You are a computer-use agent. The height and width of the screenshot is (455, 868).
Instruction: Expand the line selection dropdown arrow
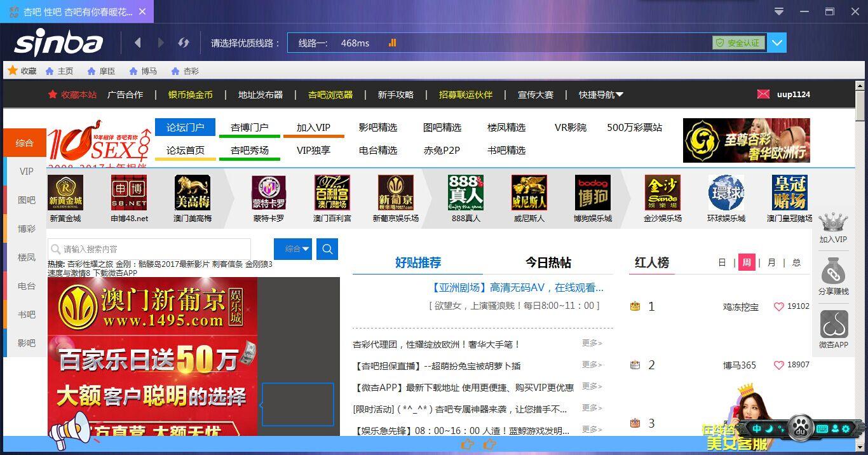coord(777,43)
